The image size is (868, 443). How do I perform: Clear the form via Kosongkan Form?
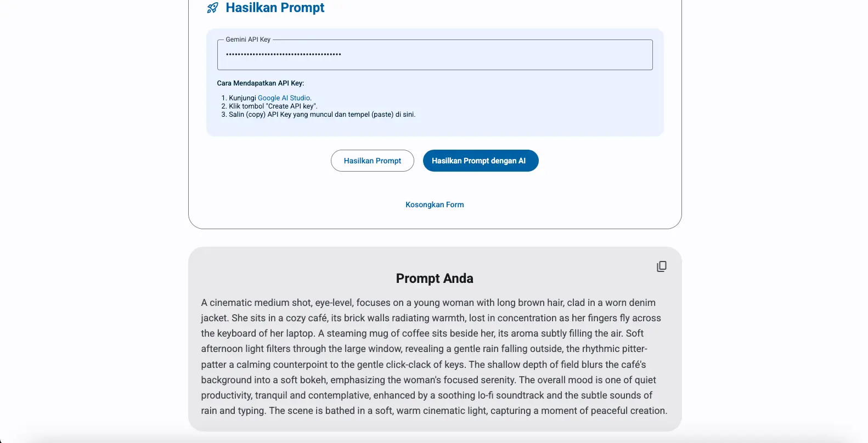(x=435, y=205)
